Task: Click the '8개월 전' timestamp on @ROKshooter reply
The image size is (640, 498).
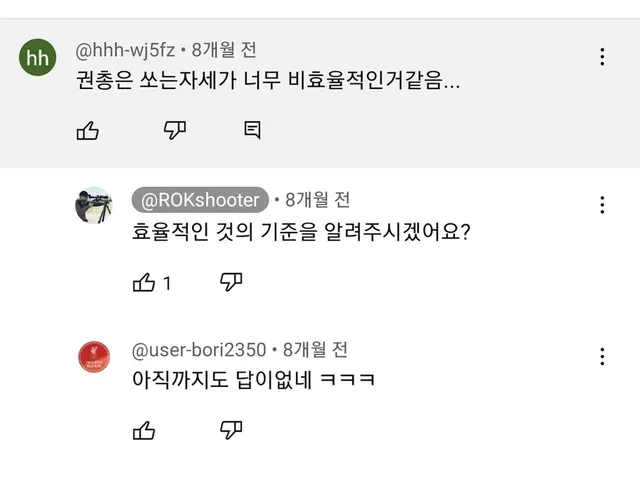Action: coord(318,199)
